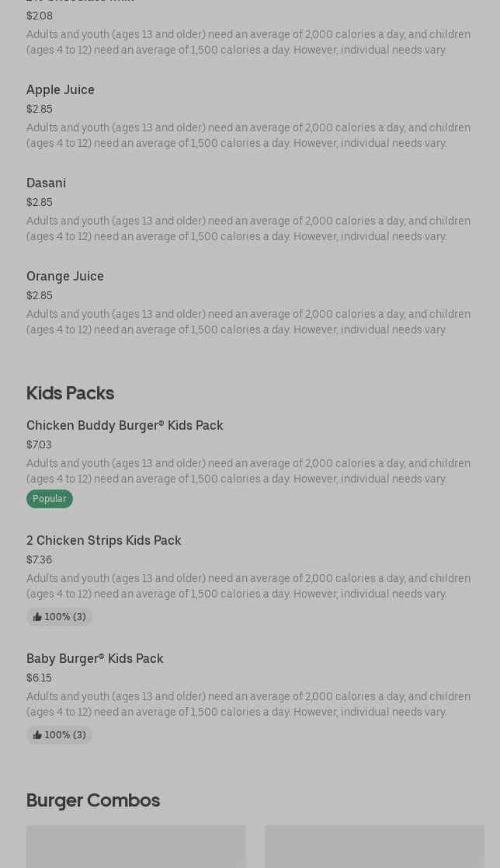Screen dimensions: 500x868
Task: Click 100% (3) rating on Baby Burger Kids Pack
Action: pyautogui.click(x=65, y=735)
